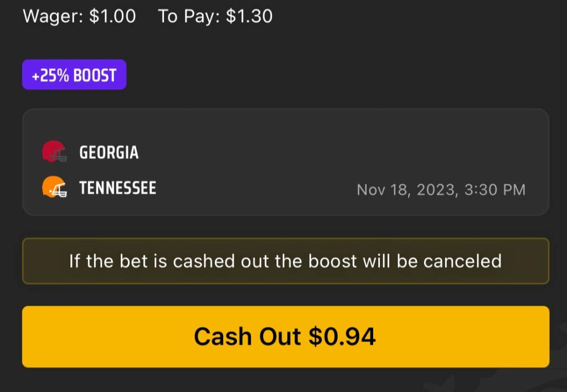Viewport: 567px width, 392px height.
Task: Click the Wager label text
Action: pos(53,17)
